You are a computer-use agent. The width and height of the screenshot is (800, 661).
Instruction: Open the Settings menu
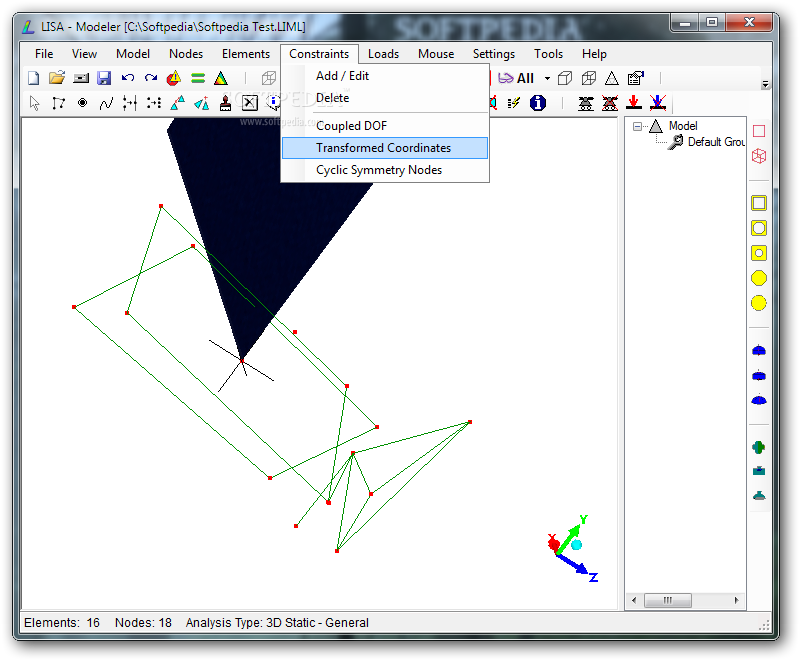[x=493, y=54]
